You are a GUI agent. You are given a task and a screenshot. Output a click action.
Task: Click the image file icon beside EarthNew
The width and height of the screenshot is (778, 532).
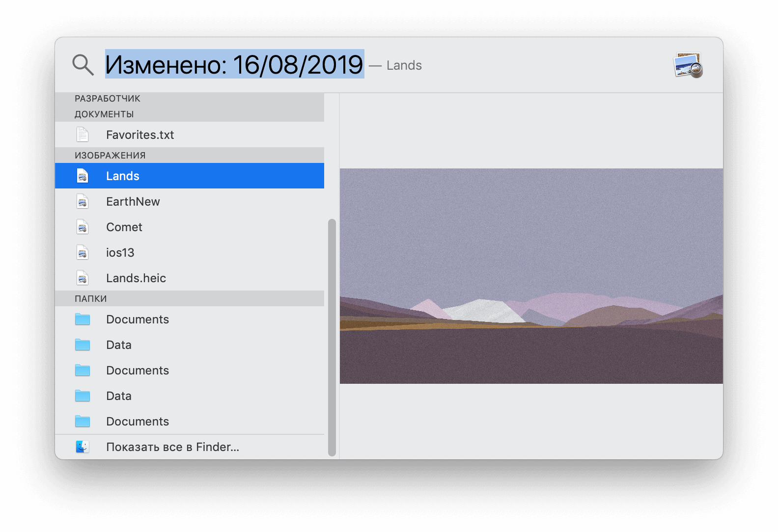pos(83,201)
